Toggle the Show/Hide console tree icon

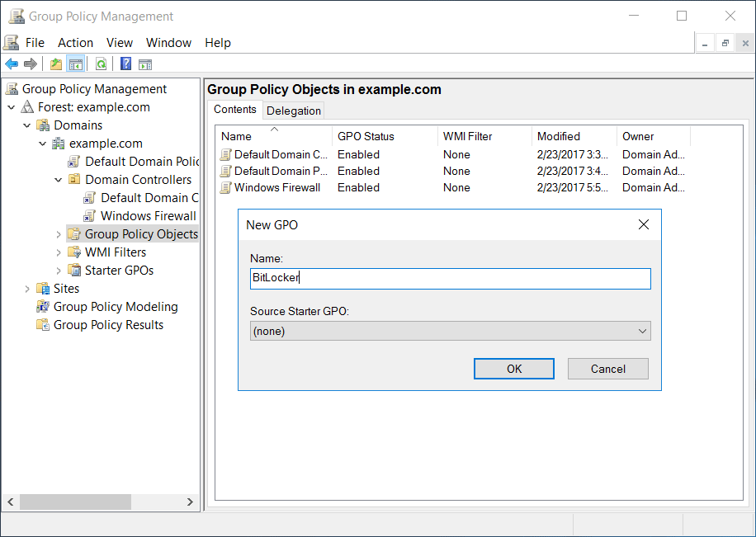coord(75,64)
